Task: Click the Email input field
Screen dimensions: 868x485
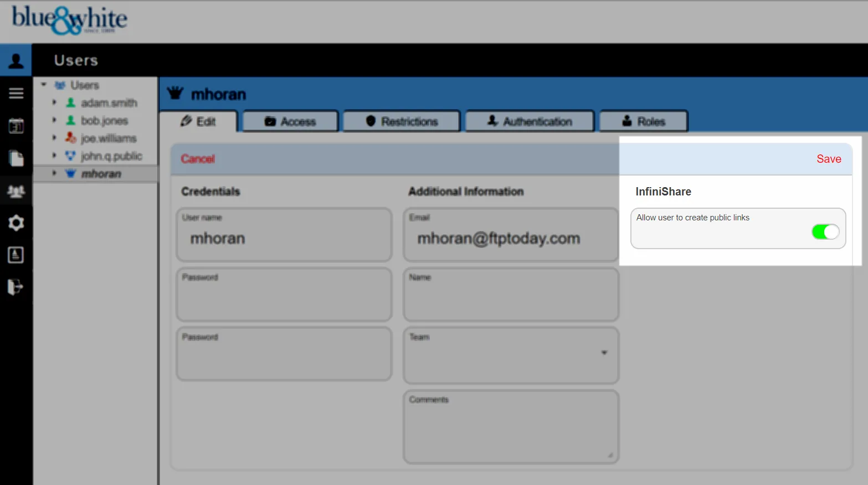Action: pos(511,239)
